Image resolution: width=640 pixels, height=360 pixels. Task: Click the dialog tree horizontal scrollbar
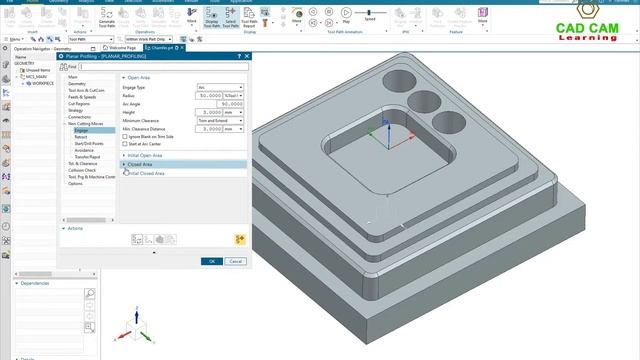tap(88, 220)
